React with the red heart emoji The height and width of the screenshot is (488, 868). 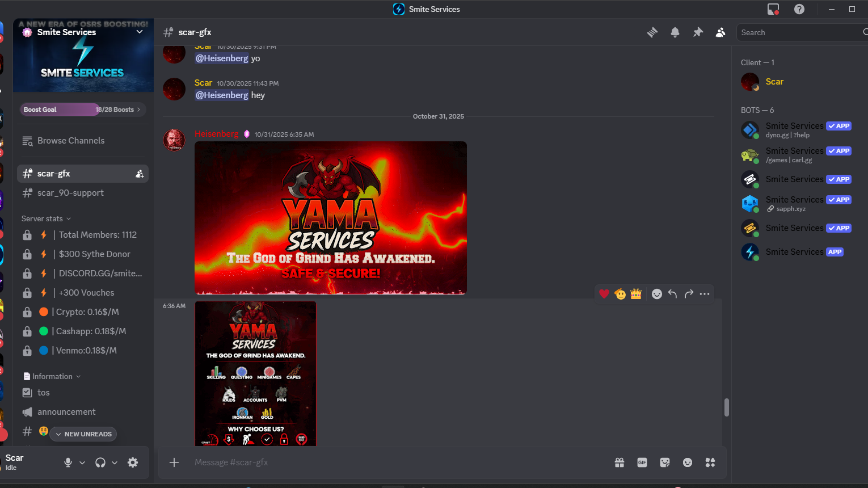tap(604, 293)
